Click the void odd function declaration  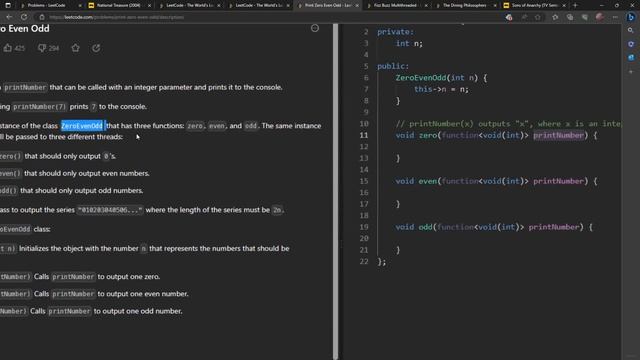[494, 227]
